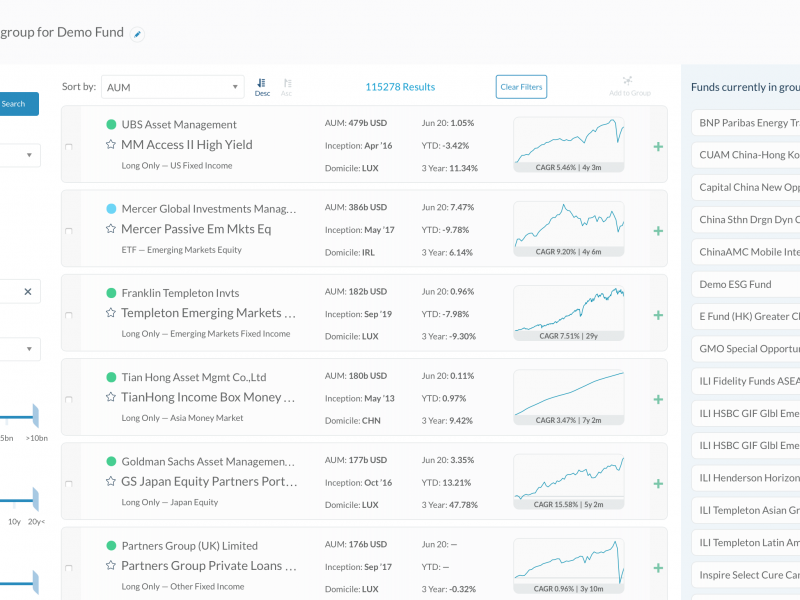The height and width of the screenshot is (600, 800).
Task: Sort results in descending order
Action: [262, 87]
